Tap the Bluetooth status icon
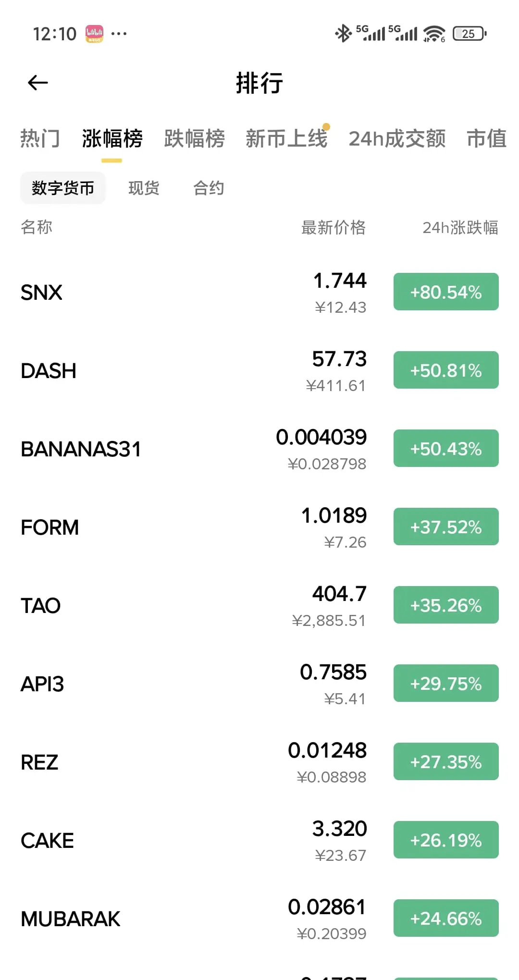The image size is (519, 980). pos(343,34)
